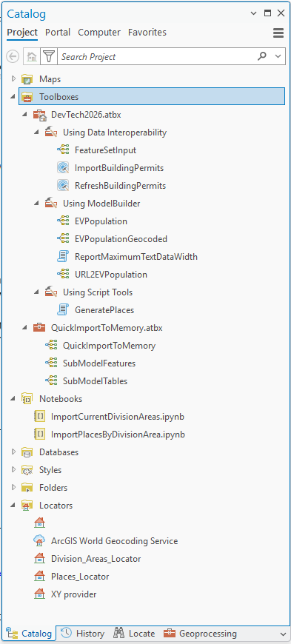The height and width of the screenshot is (644, 291).
Task: Open the History pane tab
Action: click(x=82, y=634)
